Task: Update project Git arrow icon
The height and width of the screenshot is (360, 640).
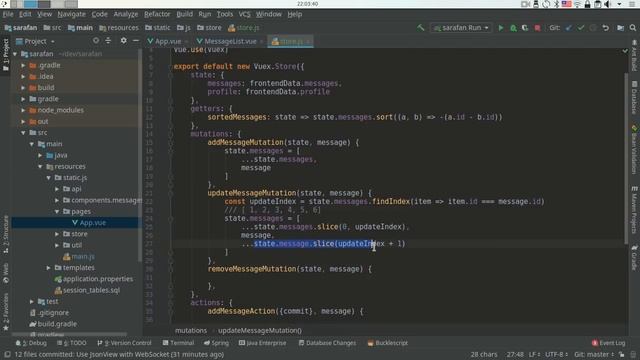Action: coord(569,28)
